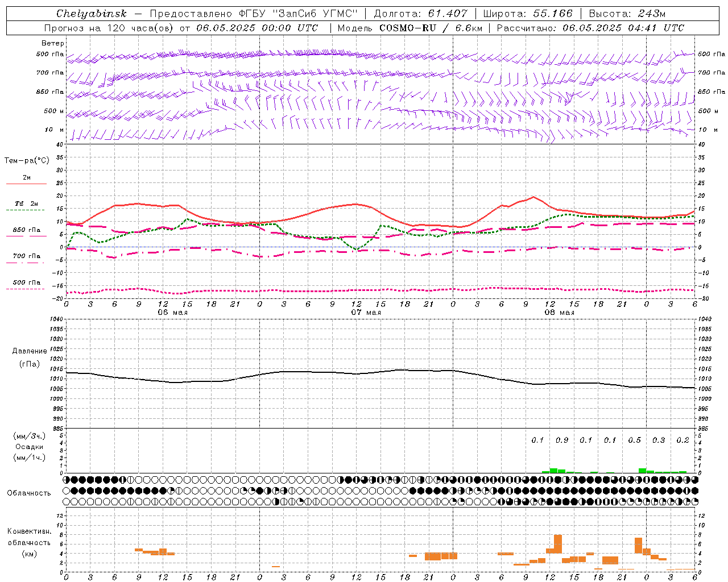Image resolution: width=728 pixels, height=582 pixels.
Task: Click the Chelyabinsk station title
Action: pos(92,14)
